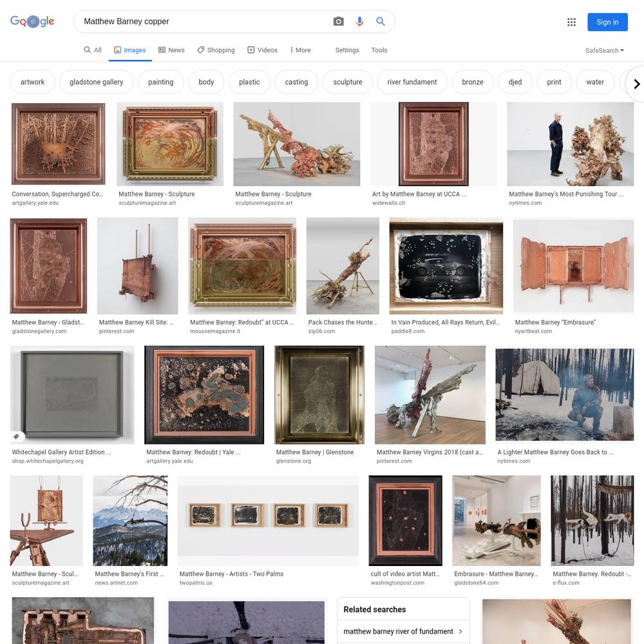This screenshot has width=644, height=644.
Task: Switch to the All results tab
Action: 93,50
